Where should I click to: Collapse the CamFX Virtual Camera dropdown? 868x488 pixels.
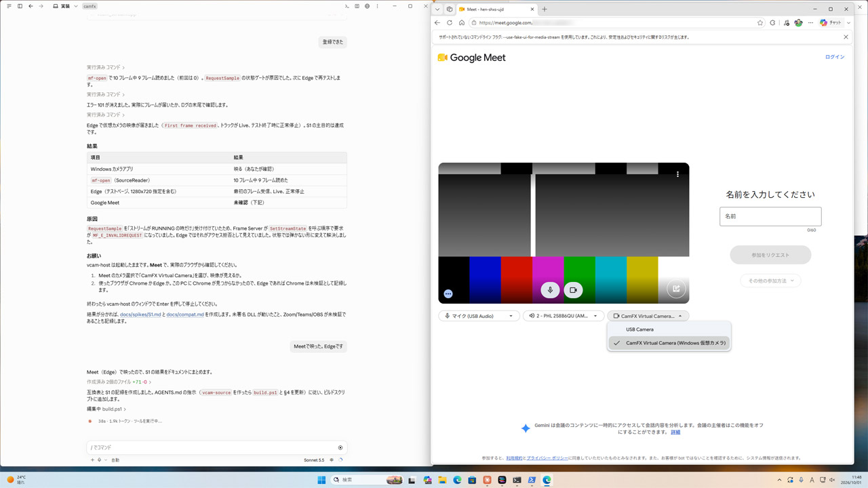click(648, 316)
